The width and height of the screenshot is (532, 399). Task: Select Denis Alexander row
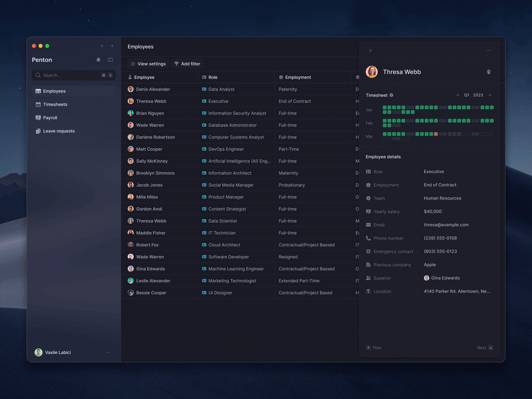[240, 89]
